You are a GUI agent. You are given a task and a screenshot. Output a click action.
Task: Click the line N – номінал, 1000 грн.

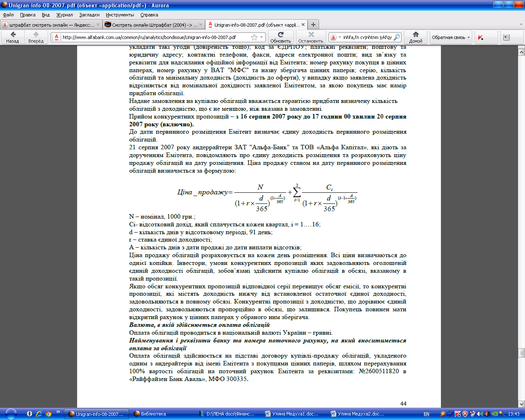click(x=162, y=217)
